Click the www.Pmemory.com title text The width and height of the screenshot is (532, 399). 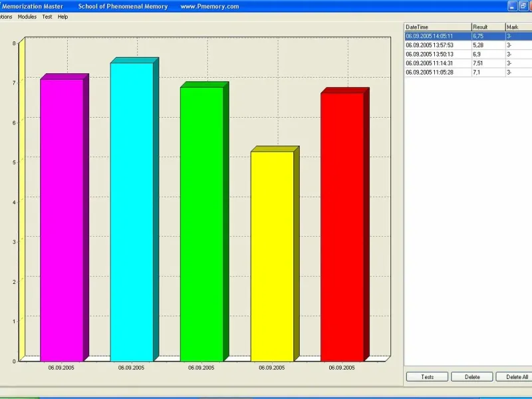tap(209, 7)
